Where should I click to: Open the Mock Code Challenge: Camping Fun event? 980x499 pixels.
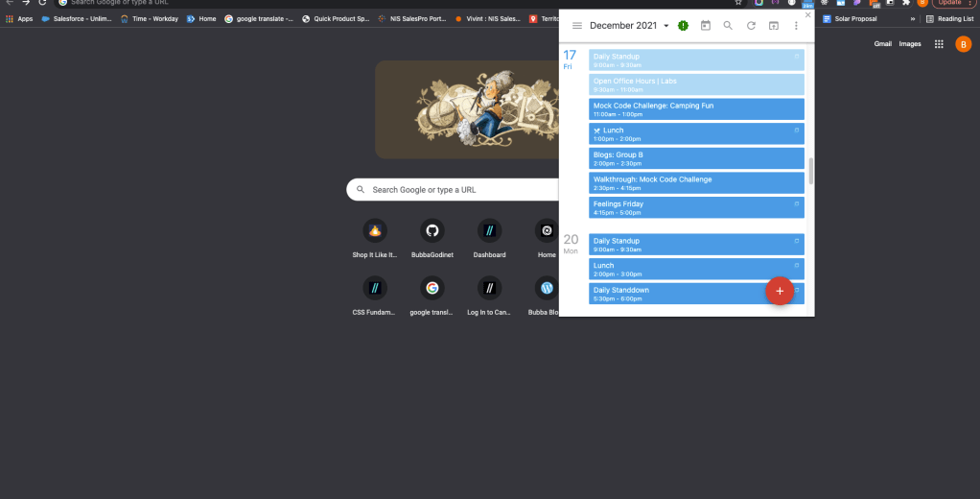pos(696,109)
